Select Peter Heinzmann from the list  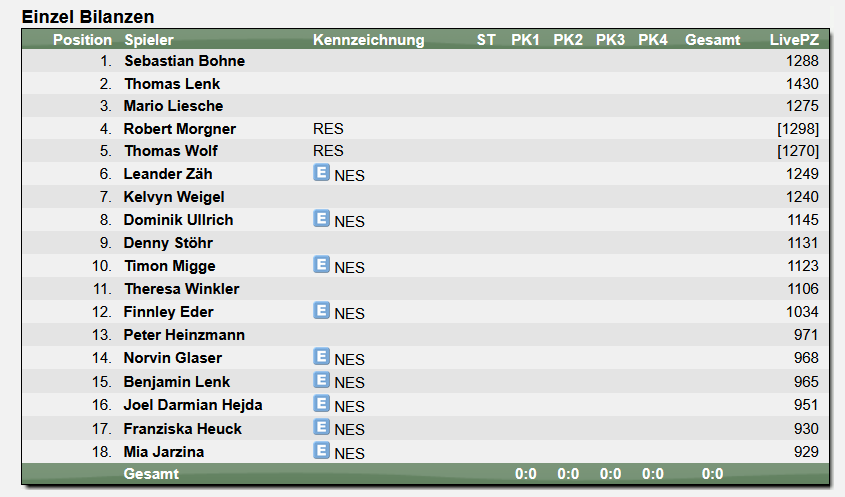tap(184, 335)
